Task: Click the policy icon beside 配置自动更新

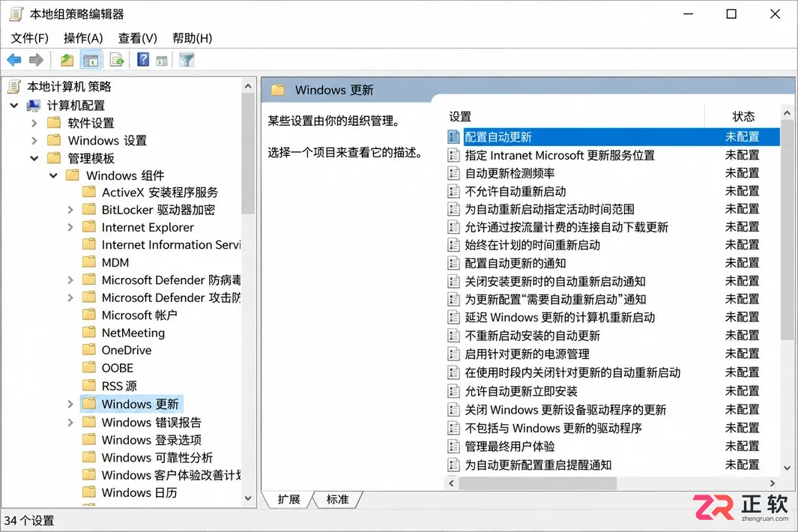Action: tap(453, 136)
